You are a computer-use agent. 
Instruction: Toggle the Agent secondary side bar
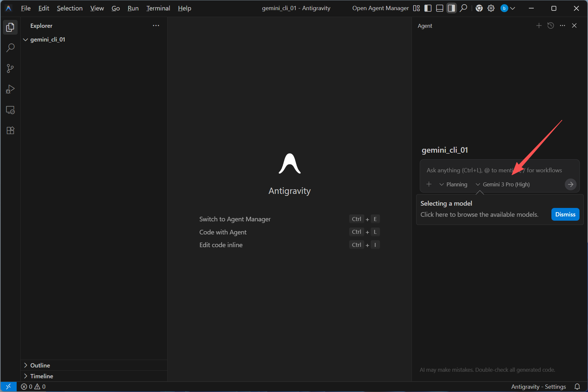451,8
